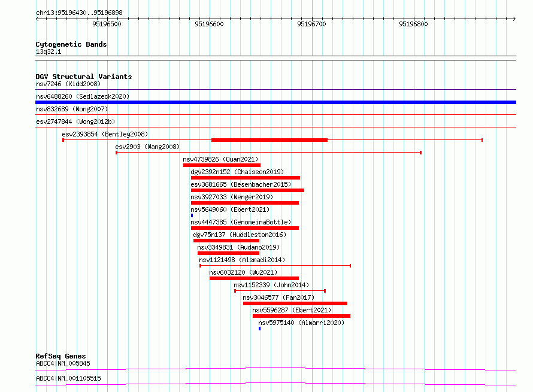Click the esv2393854 (Bentley2008) label
533x392 pixels.
[x=105, y=134]
